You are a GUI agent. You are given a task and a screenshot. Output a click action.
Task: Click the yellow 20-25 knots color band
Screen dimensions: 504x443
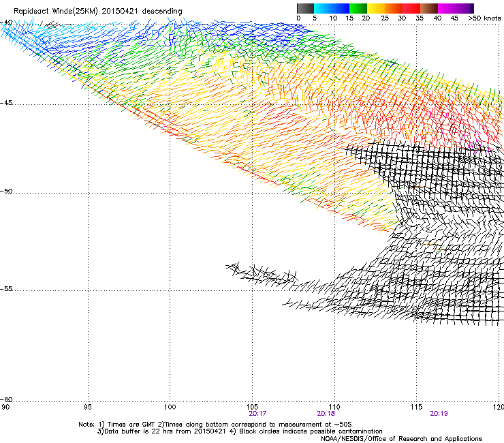[x=376, y=8]
